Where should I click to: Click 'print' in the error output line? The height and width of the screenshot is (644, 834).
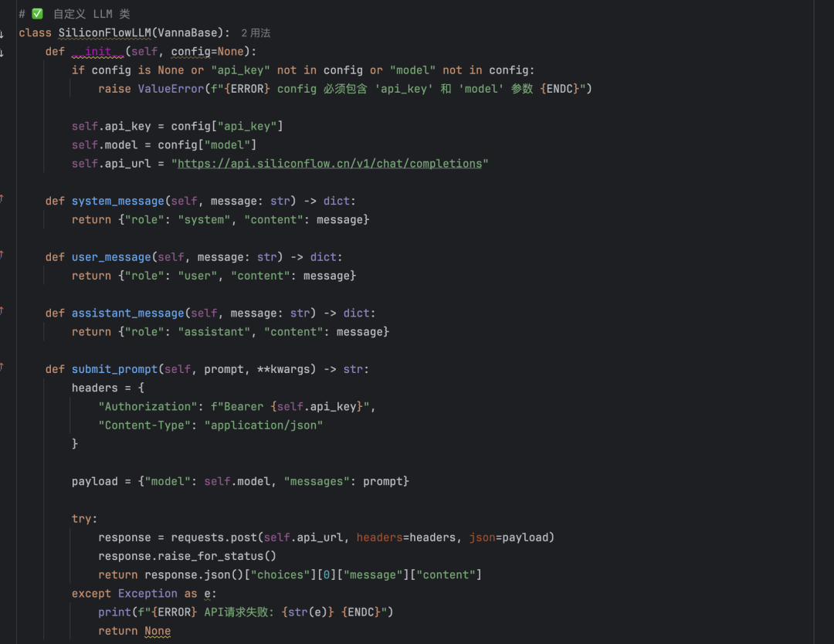(114, 612)
